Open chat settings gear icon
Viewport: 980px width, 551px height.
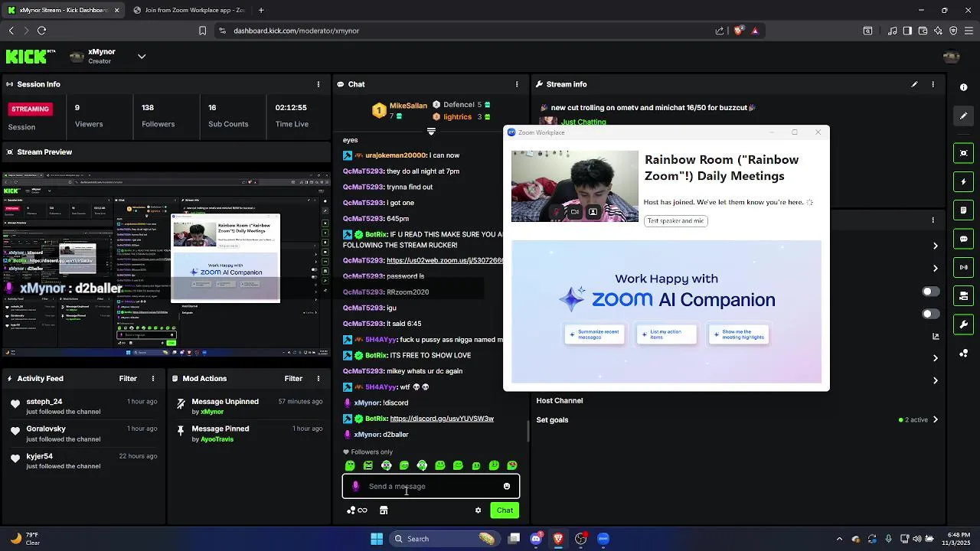478,510
